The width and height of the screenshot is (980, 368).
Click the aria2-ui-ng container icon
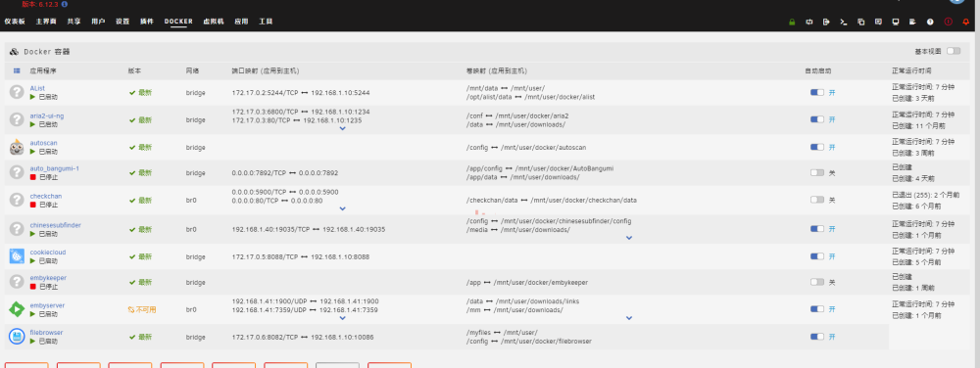(17, 119)
